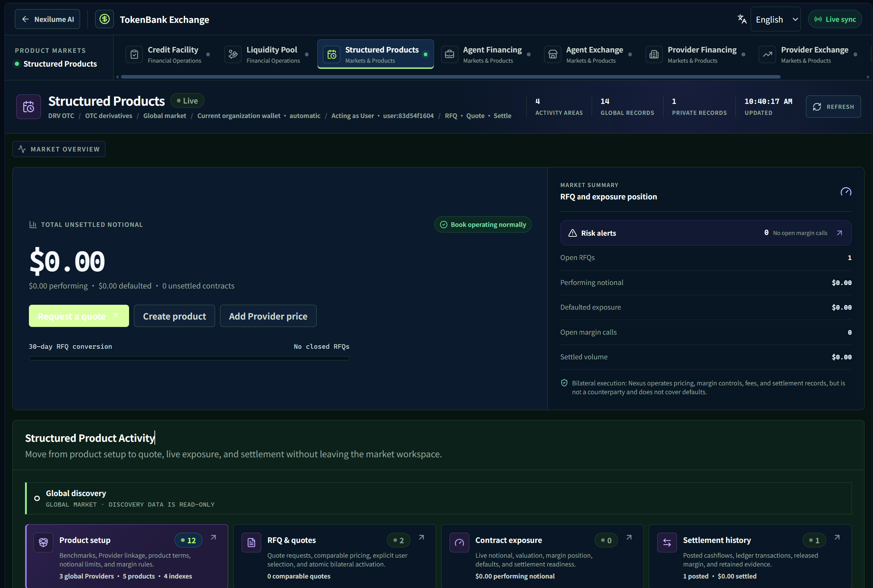Click the market summary gauge icon
Image resolution: width=873 pixels, height=588 pixels.
point(845,192)
